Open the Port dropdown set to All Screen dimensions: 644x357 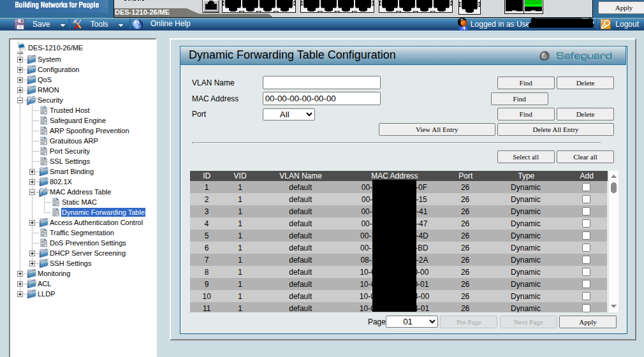click(x=288, y=114)
